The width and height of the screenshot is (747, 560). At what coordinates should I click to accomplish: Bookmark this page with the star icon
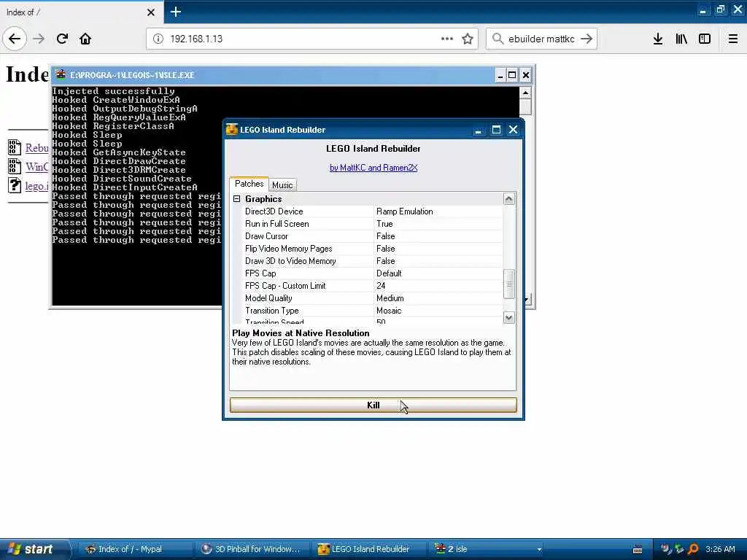pos(468,39)
